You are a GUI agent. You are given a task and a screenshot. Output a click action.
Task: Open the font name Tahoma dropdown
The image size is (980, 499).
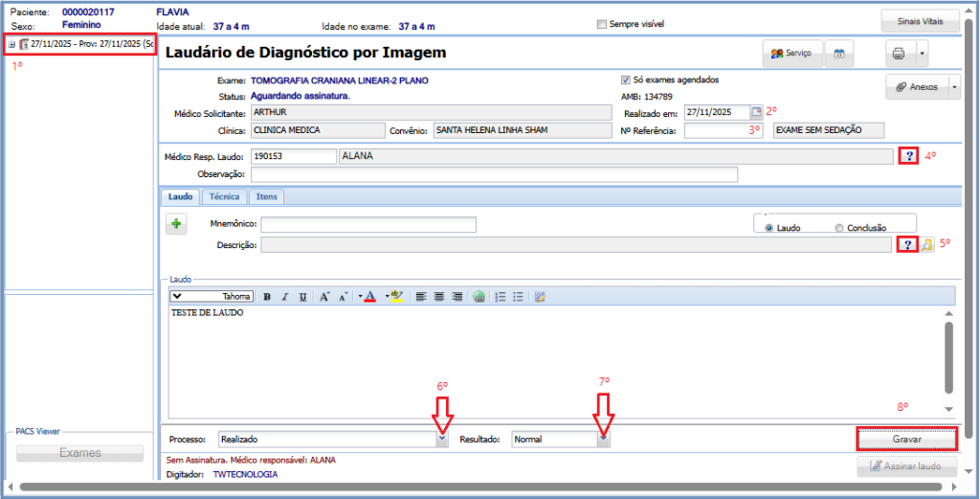coord(178,297)
